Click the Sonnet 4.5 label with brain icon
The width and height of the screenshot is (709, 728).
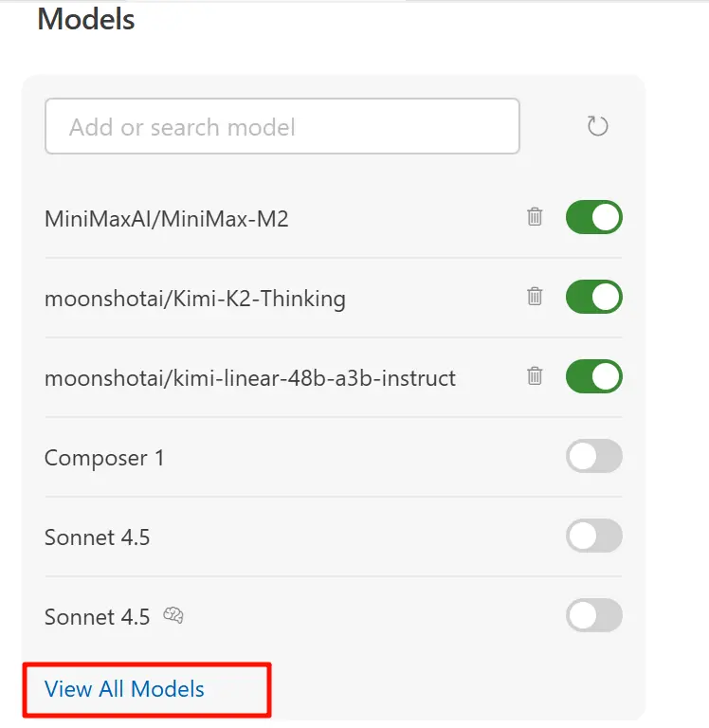[x=97, y=617]
